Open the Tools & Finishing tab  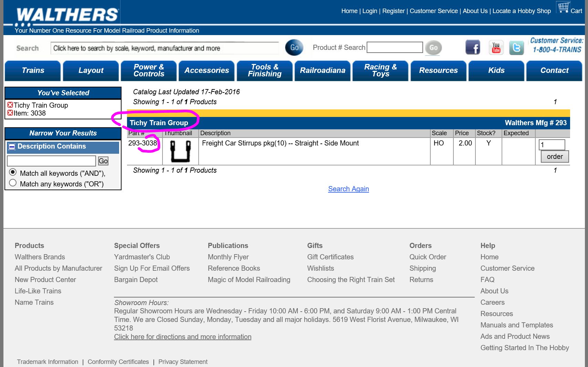coord(265,71)
